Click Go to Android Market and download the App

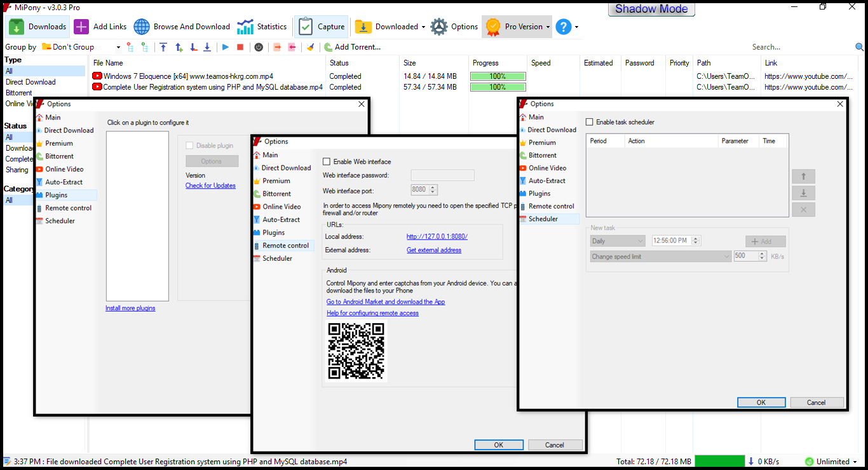[x=386, y=302]
